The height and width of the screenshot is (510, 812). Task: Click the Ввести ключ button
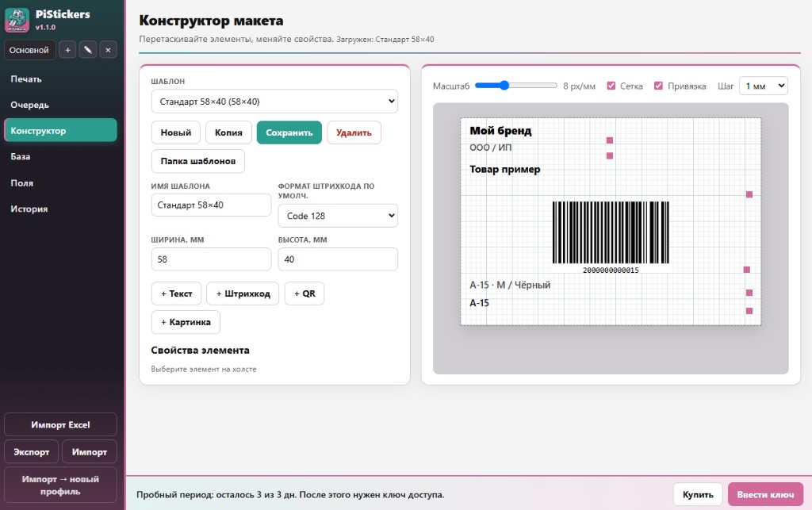[765, 494]
